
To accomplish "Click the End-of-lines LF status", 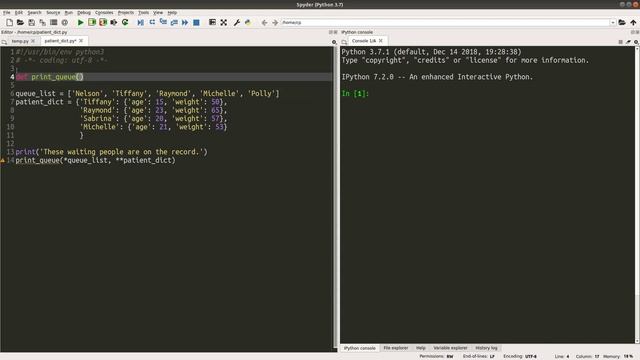I will pos(479,357).
